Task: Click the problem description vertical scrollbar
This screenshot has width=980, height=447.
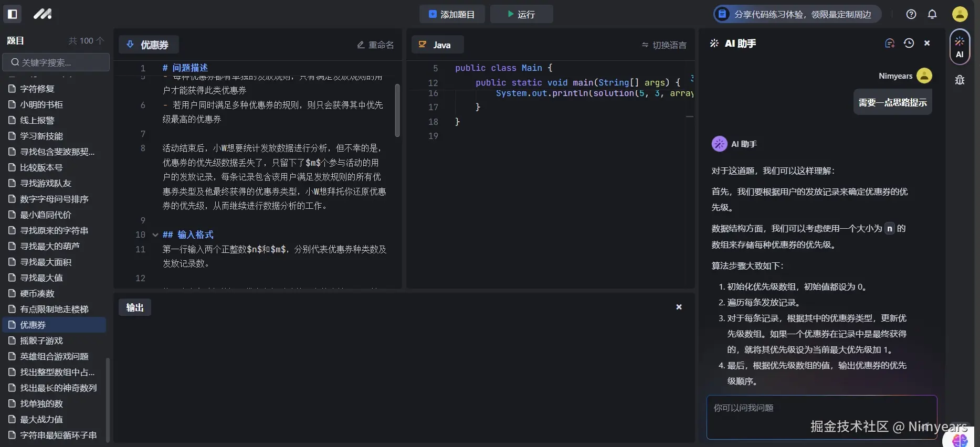Action: click(397, 110)
